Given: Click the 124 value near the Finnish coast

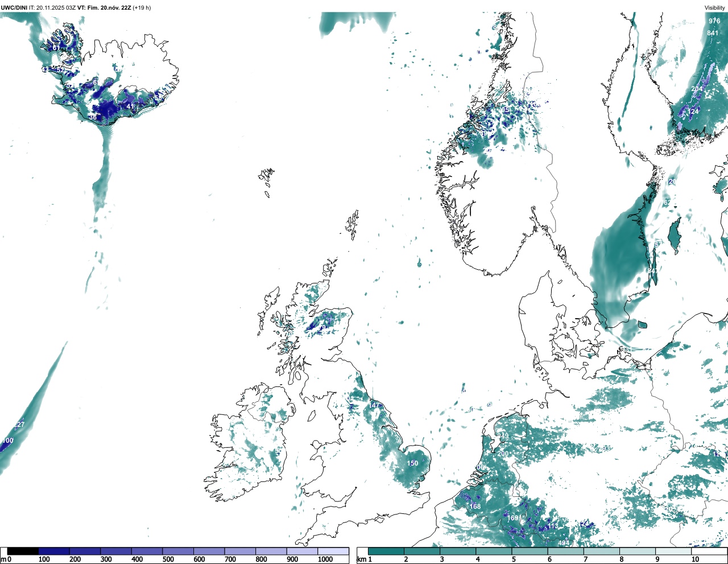Looking at the screenshot, I should click(693, 112).
